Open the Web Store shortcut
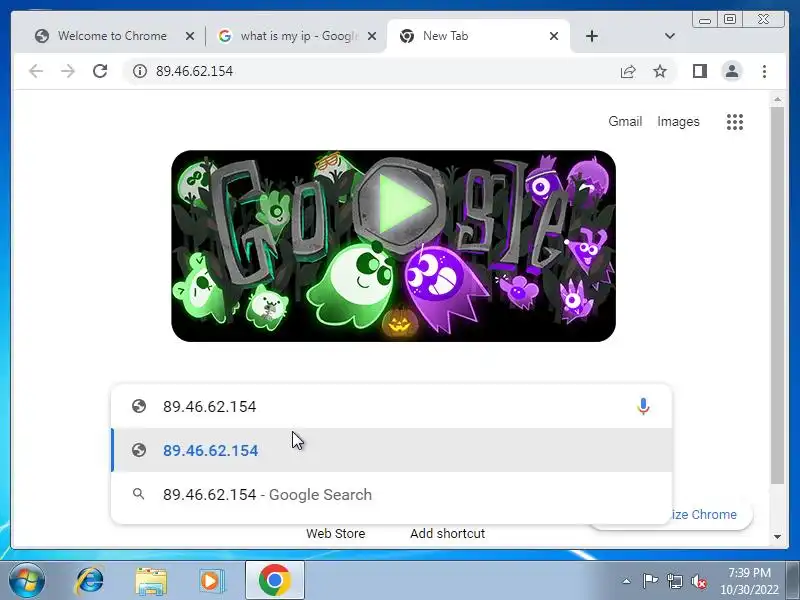Screen dimensions: 800x600 point(335,533)
